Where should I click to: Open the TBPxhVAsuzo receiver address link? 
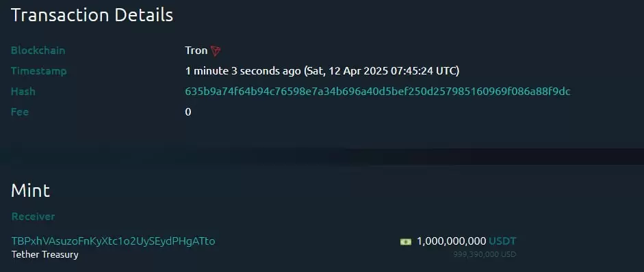click(x=114, y=241)
